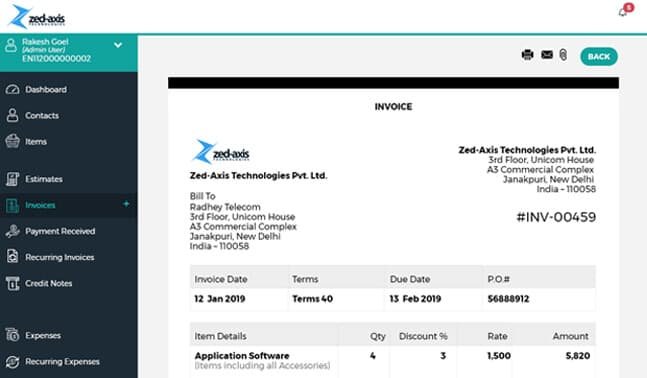Open Payment Received page
This screenshot has width=647, height=378.
pyautogui.click(x=60, y=231)
